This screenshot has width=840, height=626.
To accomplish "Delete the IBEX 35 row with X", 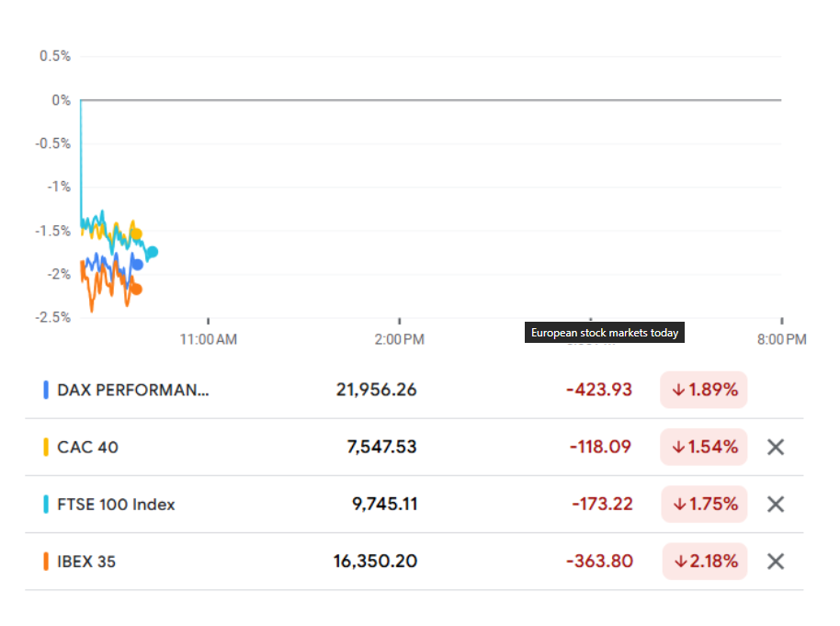I will coord(775,561).
